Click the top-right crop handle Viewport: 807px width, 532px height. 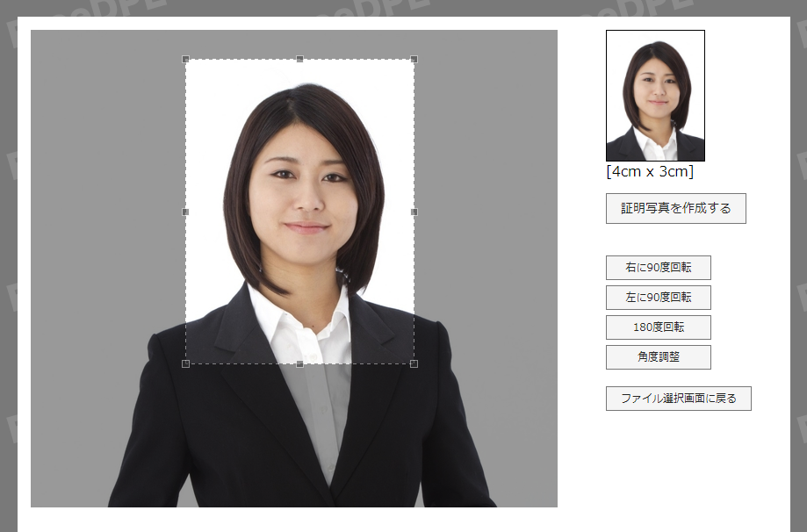pyautogui.click(x=414, y=59)
